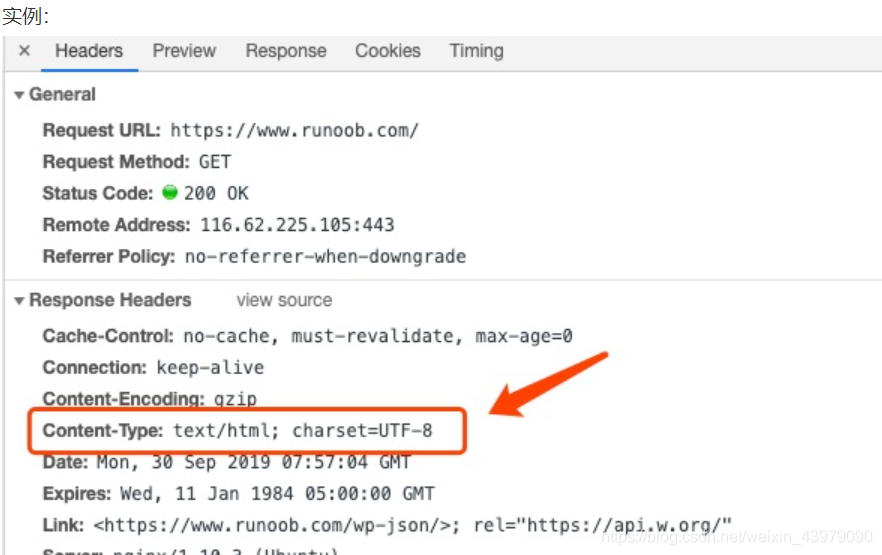882x555 pixels.
Task: Click the Content-Type header name
Action: (x=103, y=431)
